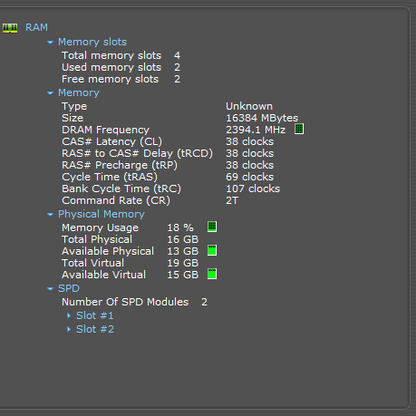Select the Memory slots heading

point(92,42)
